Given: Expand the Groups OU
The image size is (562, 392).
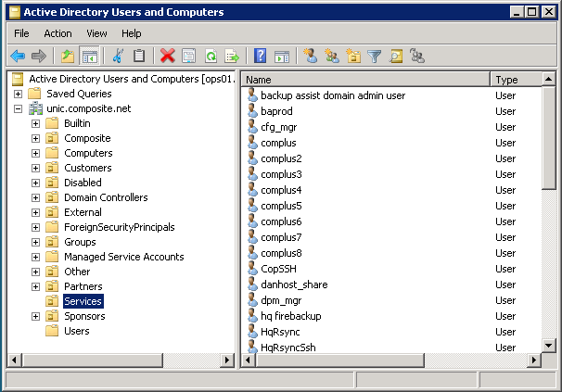Looking at the screenshot, I should (x=35, y=242).
